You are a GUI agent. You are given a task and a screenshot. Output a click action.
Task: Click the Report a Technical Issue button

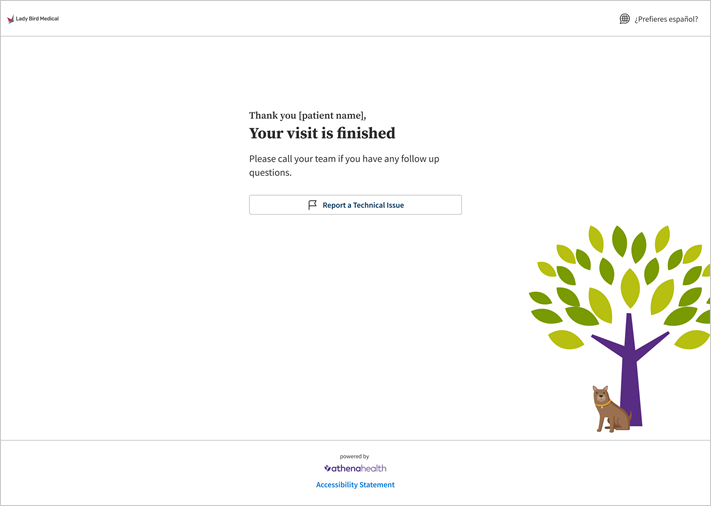355,205
